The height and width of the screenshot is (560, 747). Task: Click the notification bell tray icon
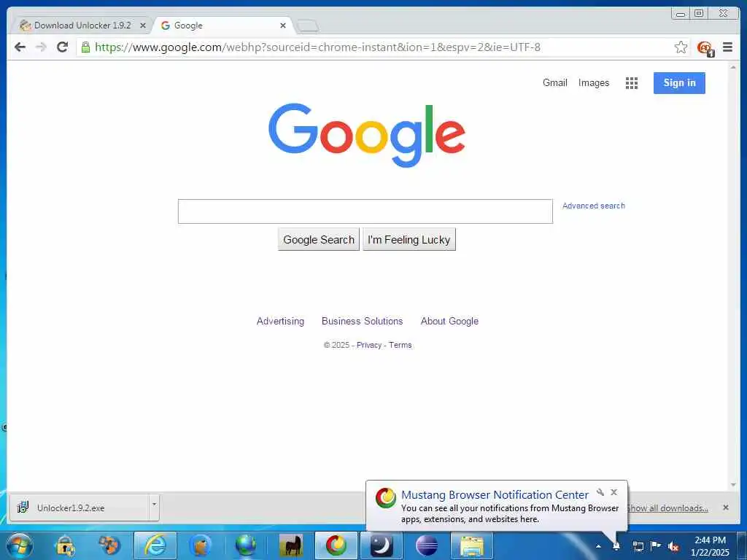(x=616, y=546)
